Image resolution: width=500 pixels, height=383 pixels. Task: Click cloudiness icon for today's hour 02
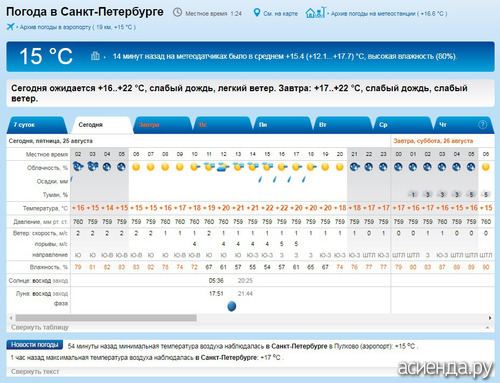click(78, 166)
